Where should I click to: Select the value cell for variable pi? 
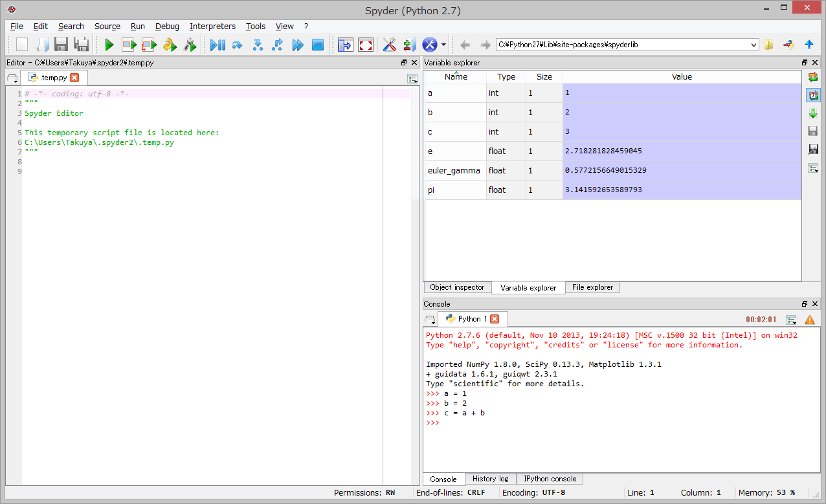[x=682, y=190]
